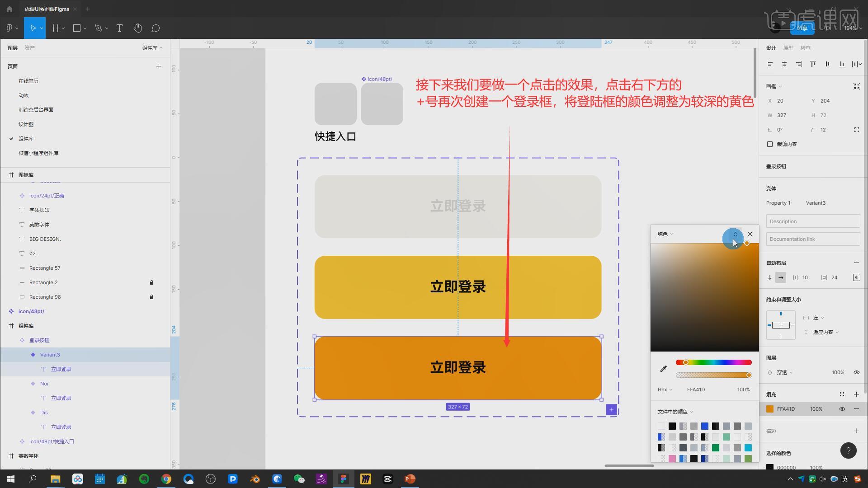The height and width of the screenshot is (488, 868).
Task: Click the fill style grid icon
Action: (842, 394)
